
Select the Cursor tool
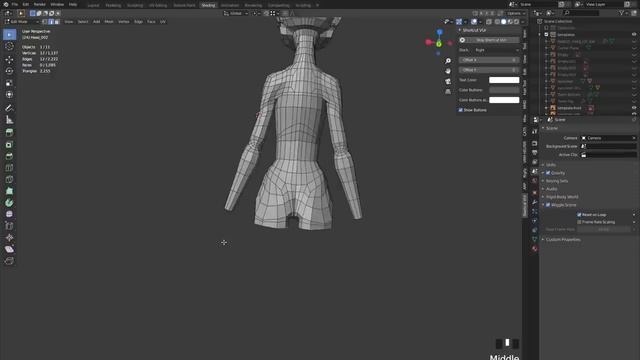pos(9,46)
